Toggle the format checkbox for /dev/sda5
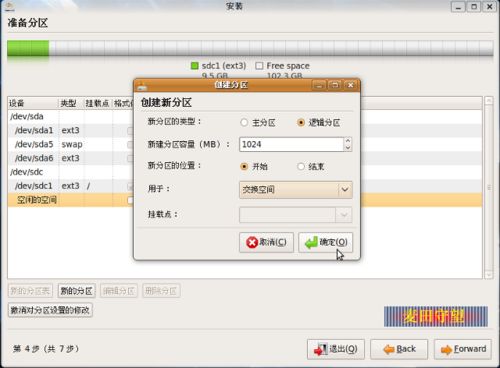The width and height of the screenshot is (500, 368). pyautogui.click(x=130, y=145)
